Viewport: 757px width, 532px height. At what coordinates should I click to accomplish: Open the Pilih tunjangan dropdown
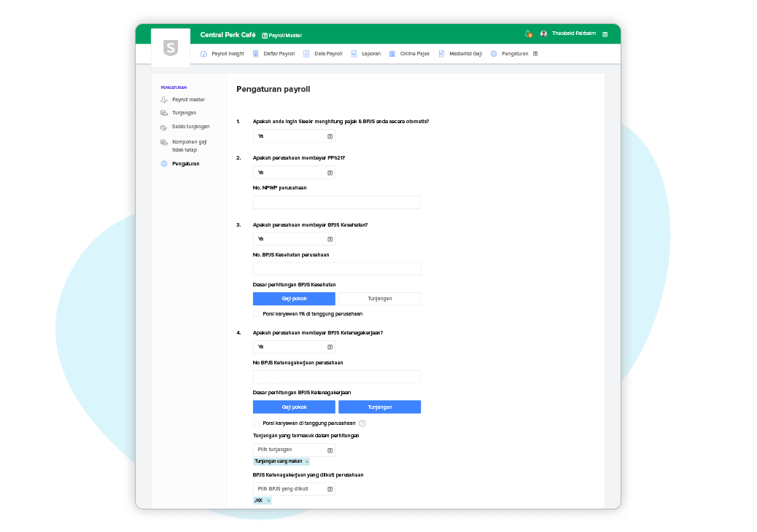coord(294,450)
